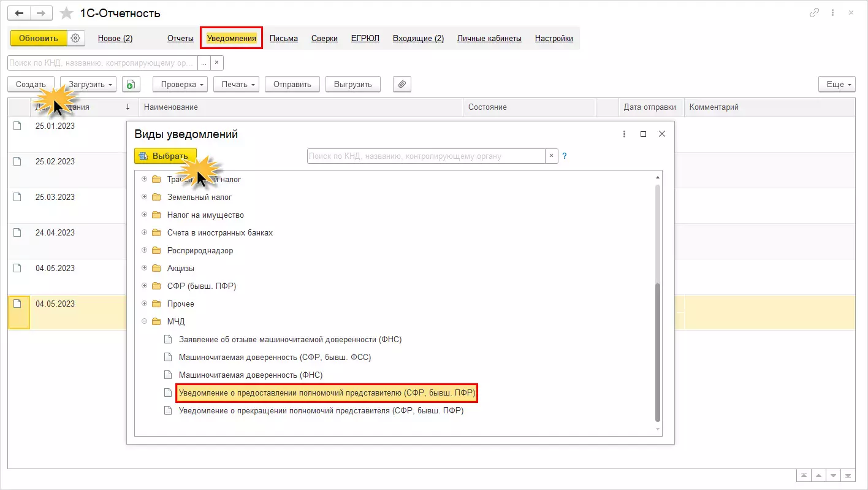Focus the search field in Виды уведомлений dialog

pos(426,156)
